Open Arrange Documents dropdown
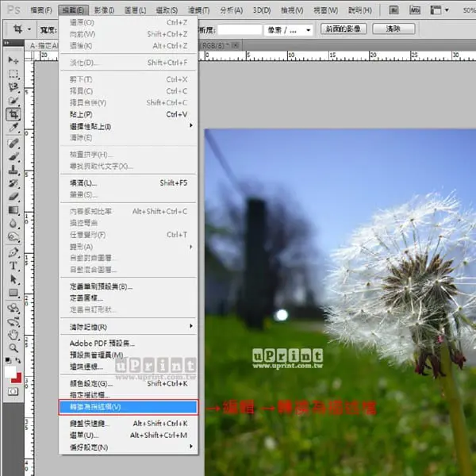 click(x=439, y=10)
